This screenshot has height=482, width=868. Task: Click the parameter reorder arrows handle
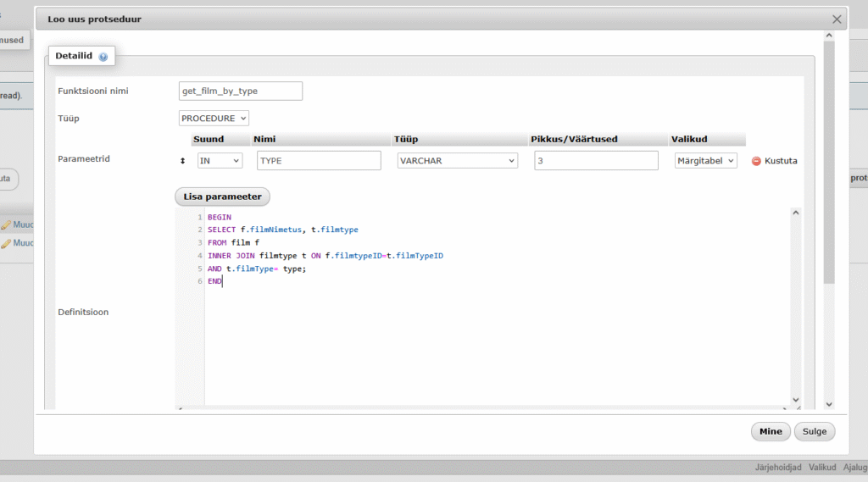point(182,161)
